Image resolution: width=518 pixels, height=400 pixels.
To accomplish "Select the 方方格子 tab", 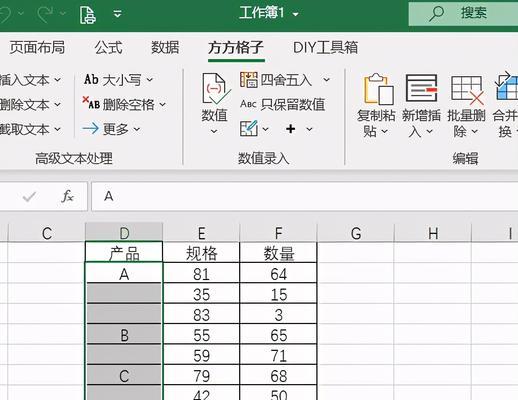I will (x=236, y=47).
